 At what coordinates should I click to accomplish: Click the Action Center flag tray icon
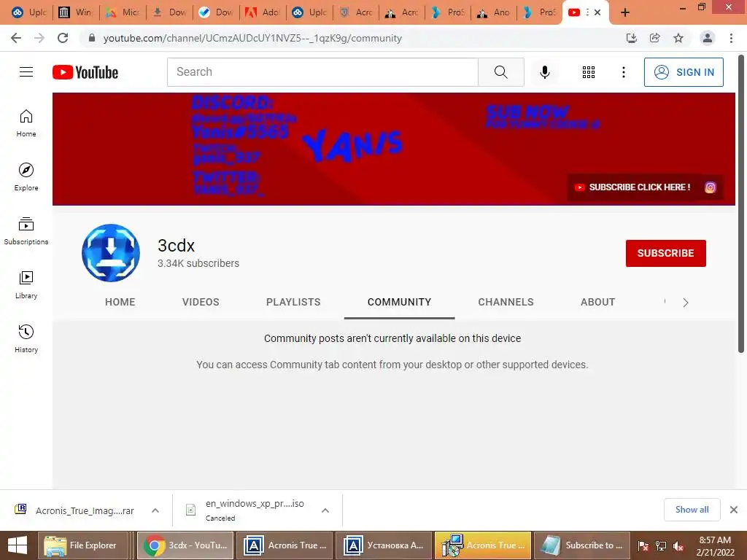643,546
